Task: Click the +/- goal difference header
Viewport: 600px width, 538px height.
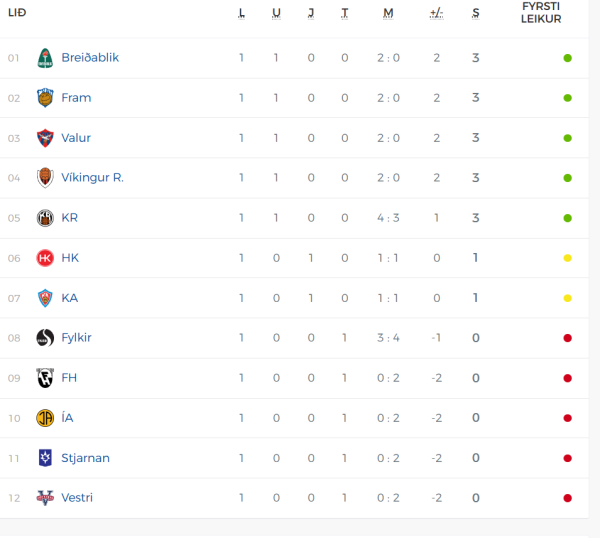Action: click(437, 13)
